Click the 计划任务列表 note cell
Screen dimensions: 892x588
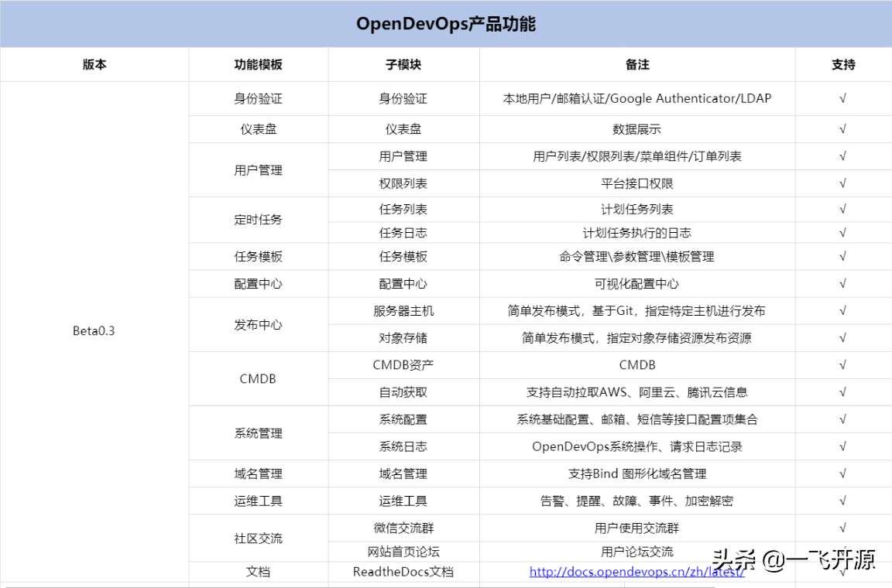637,209
